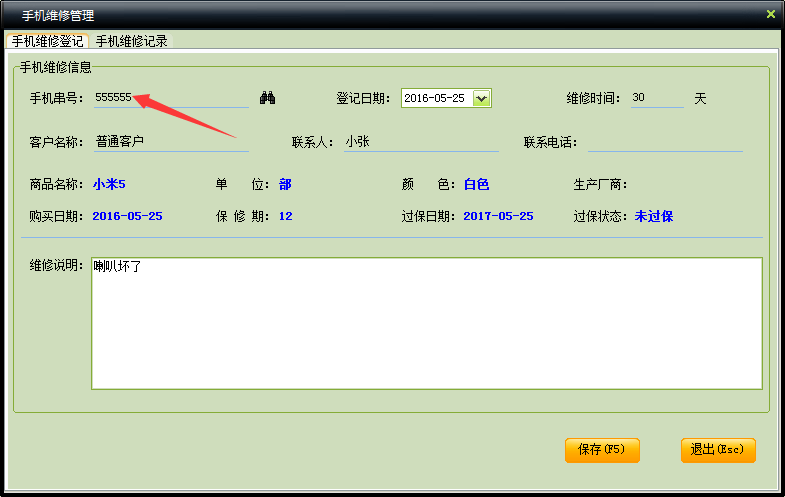Close the 手机维修管理 window
Image resolution: width=785 pixels, height=497 pixels.
coord(770,15)
